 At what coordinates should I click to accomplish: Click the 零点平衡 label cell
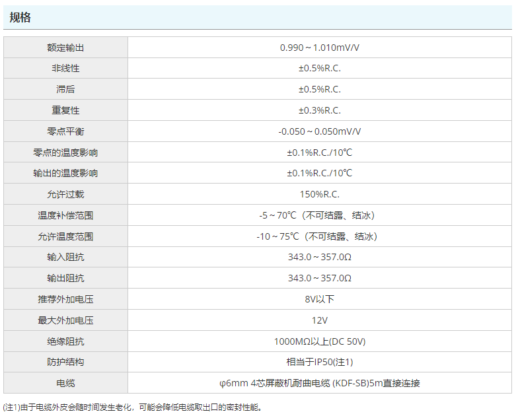pyautogui.click(x=65, y=131)
